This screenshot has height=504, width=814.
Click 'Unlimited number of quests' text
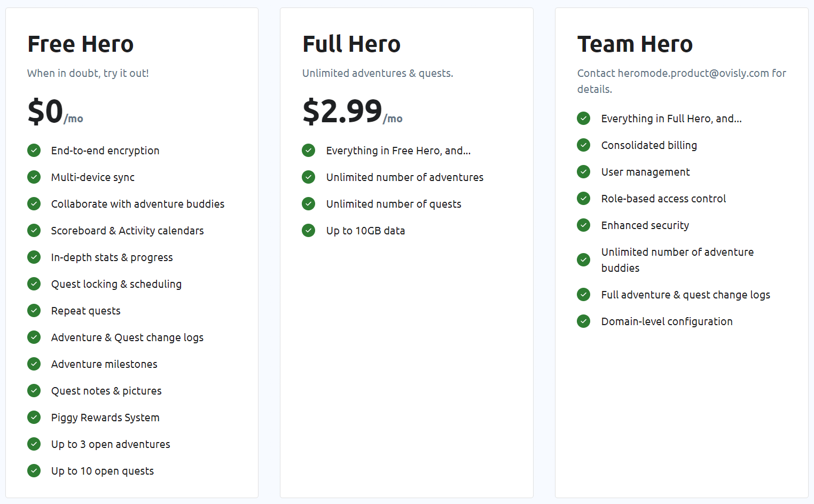[394, 204]
